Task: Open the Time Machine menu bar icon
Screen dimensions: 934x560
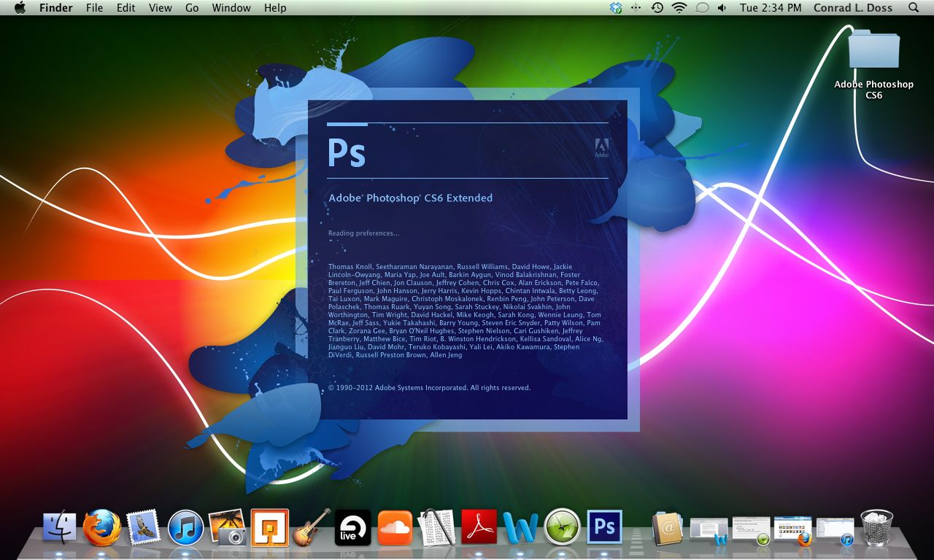Action: (657, 8)
